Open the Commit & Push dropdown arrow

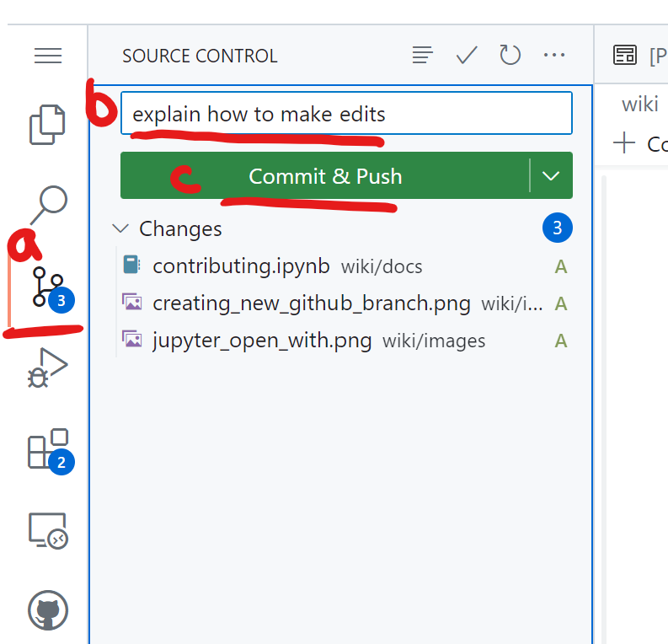click(551, 175)
